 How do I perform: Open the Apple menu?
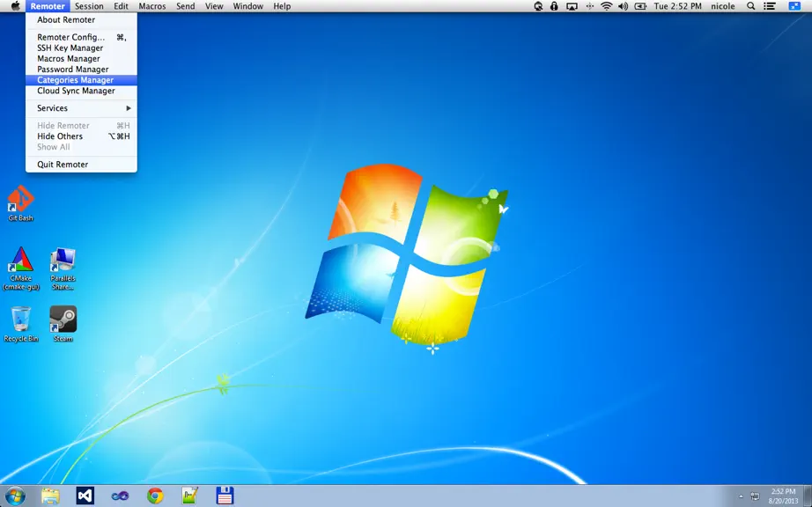tap(16, 6)
